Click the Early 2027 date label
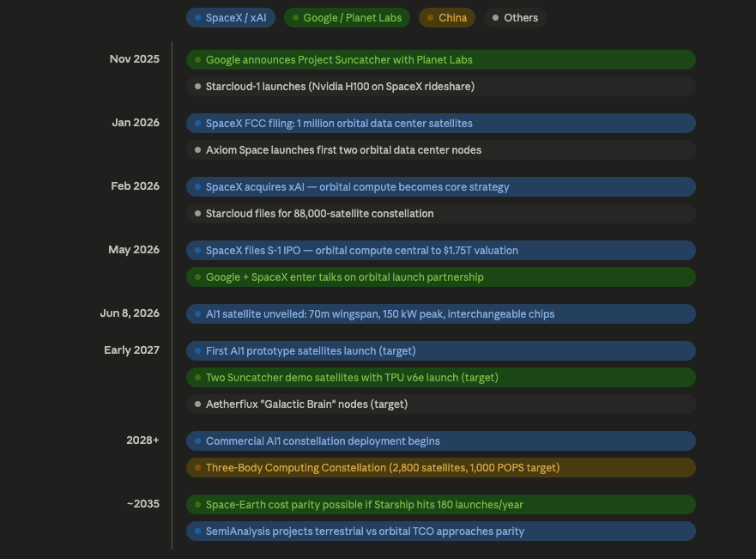The image size is (756, 559). pyautogui.click(x=131, y=350)
